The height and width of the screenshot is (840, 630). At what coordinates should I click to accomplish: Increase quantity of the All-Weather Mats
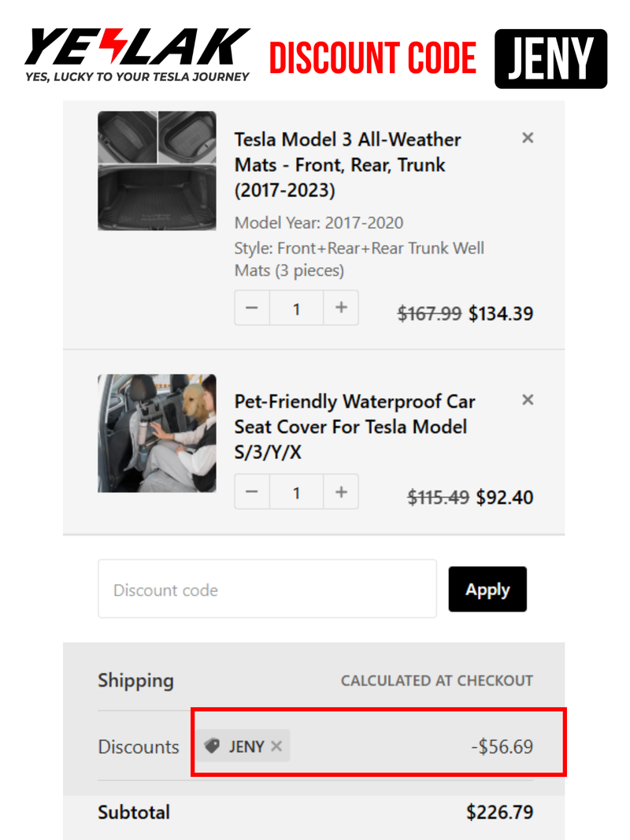tap(341, 308)
